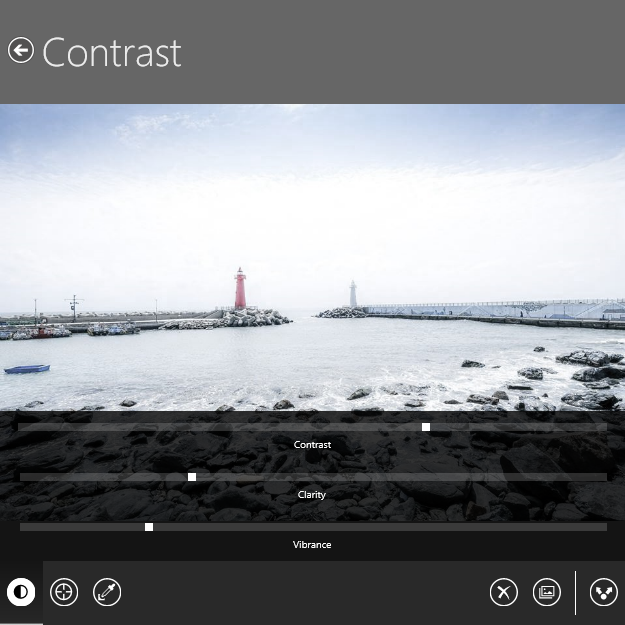Image resolution: width=625 pixels, height=625 pixels.
Task: Open the share nodes icon
Action: (603, 592)
